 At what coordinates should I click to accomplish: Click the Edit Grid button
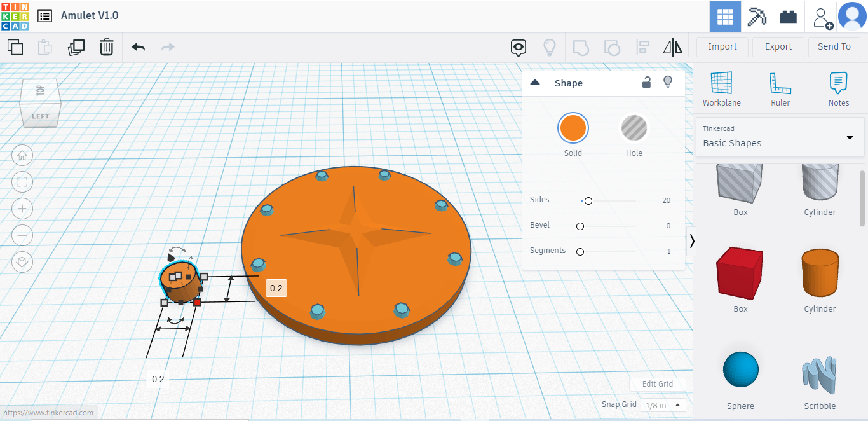tap(657, 384)
